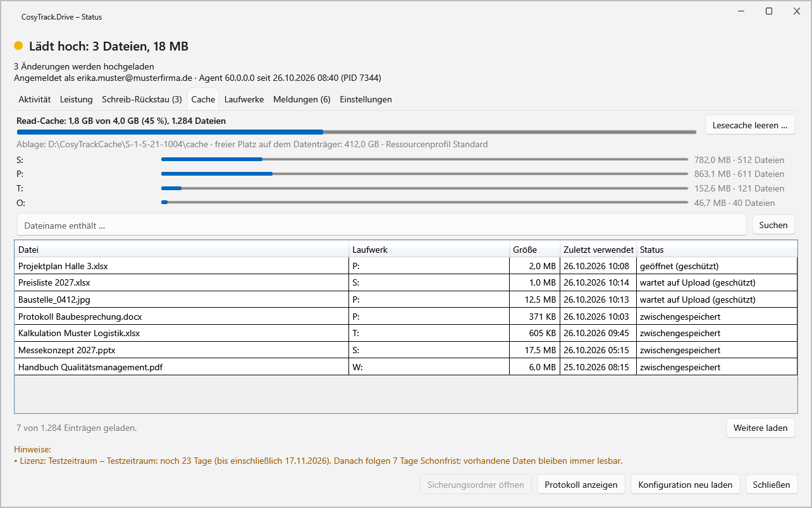
Task: Click the Protokoll anzeigen button
Action: point(581,485)
